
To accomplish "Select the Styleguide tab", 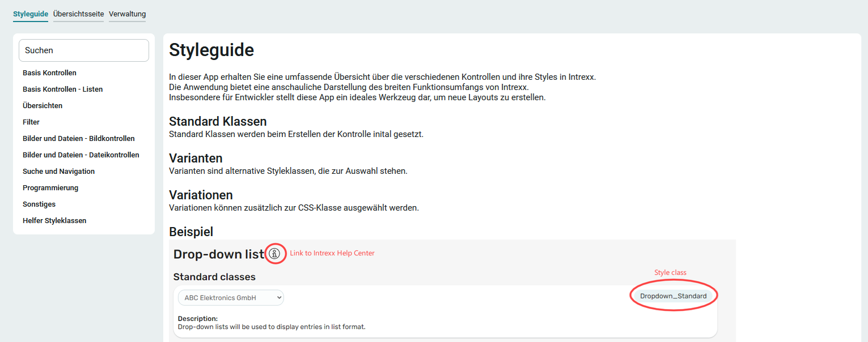I will point(31,14).
